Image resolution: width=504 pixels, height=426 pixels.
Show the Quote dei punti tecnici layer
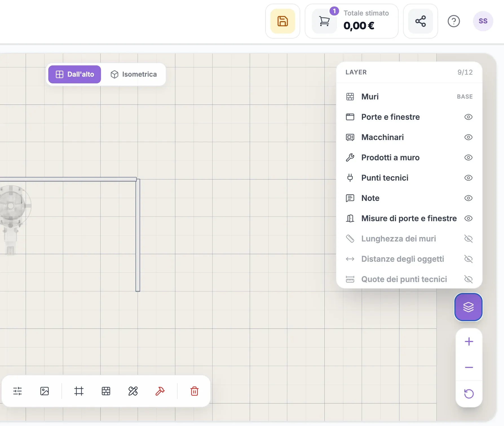pos(468,279)
